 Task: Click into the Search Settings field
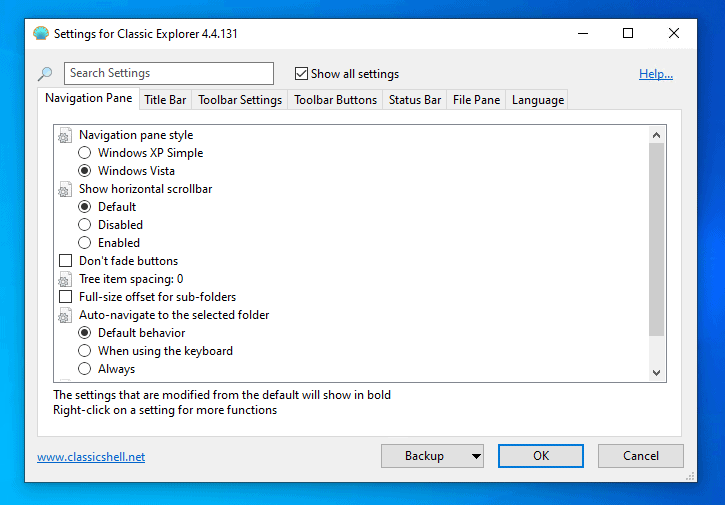click(168, 73)
